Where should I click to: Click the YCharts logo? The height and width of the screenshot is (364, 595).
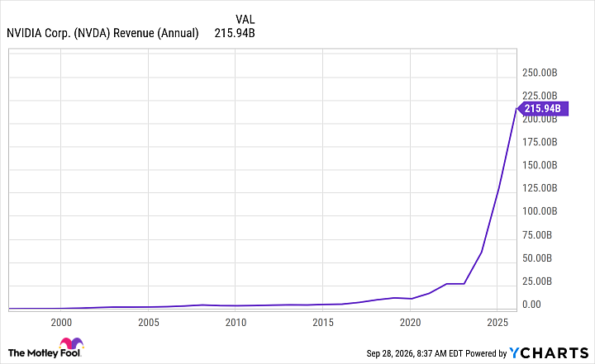(549, 353)
